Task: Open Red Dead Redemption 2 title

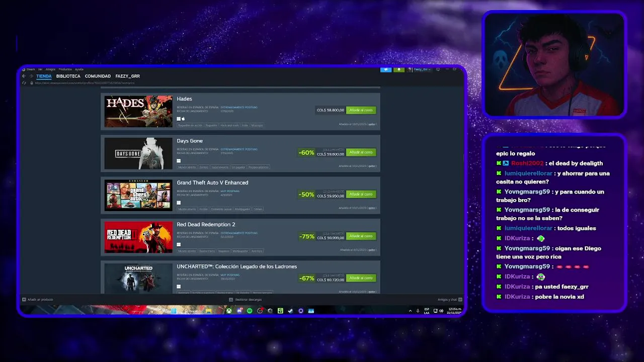Action: (x=206, y=224)
